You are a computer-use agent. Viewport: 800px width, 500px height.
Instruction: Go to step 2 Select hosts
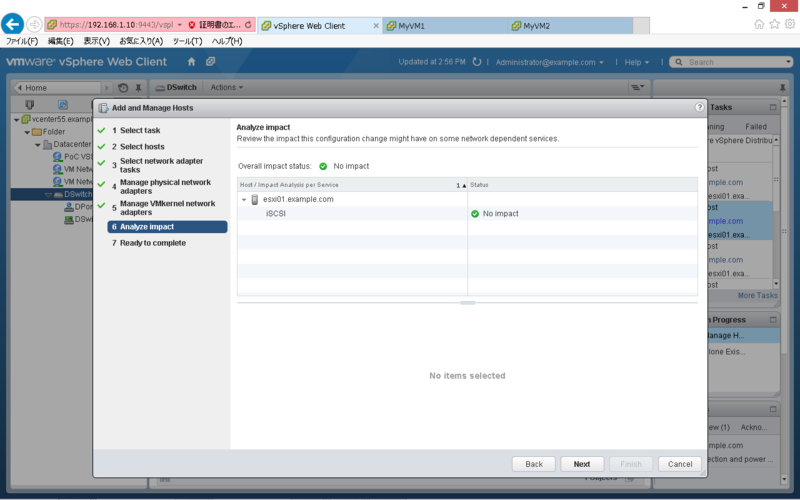[x=142, y=147]
